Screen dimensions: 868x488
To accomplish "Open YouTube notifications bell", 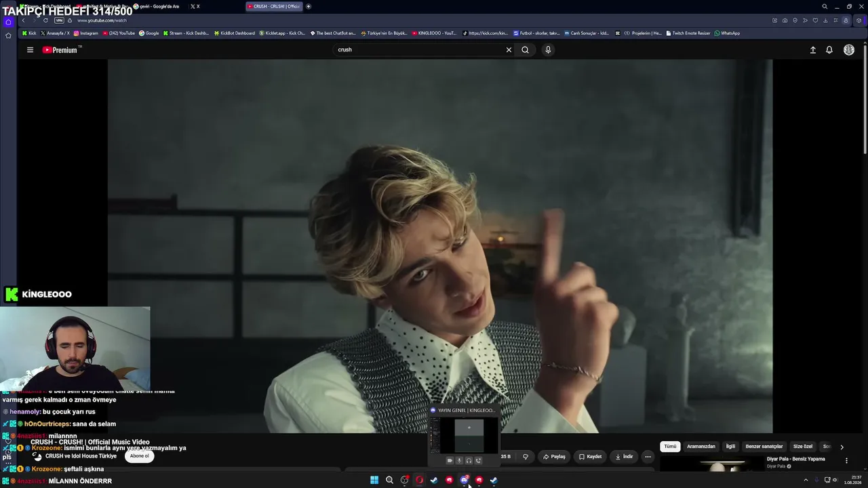I will click(829, 49).
